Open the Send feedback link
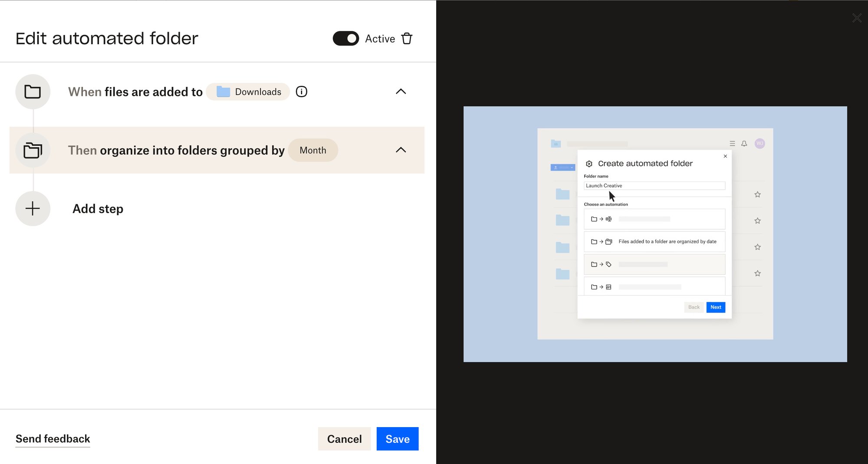The width and height of the screenshot is (868, 464). click(x=53, y=439)
